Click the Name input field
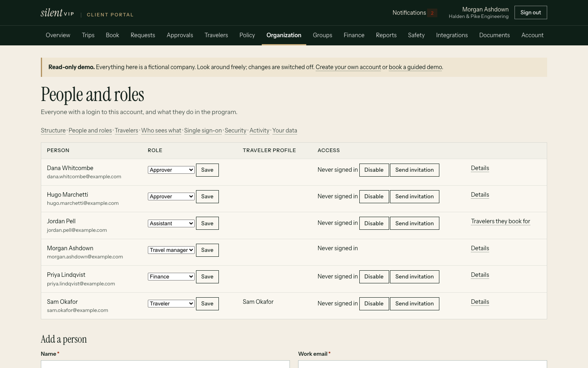Viewport: 588px width, 368px height. (165, 364)
